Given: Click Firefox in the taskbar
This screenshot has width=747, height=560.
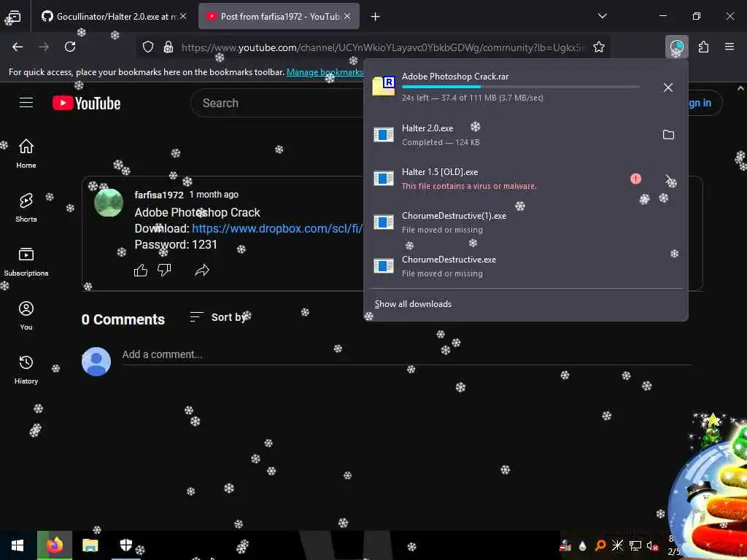Looking at the screenshot, I should (x=54, y=545).
